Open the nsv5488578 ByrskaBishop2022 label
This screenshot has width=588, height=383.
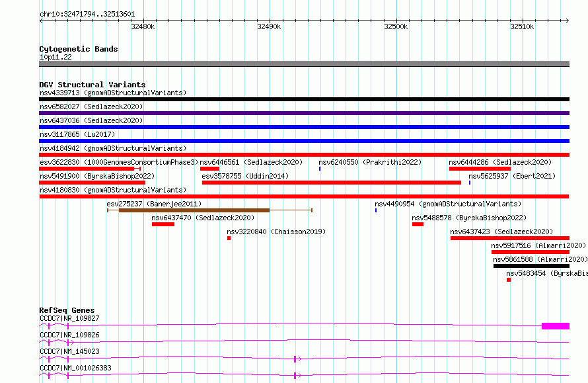(x=469, y=218)
